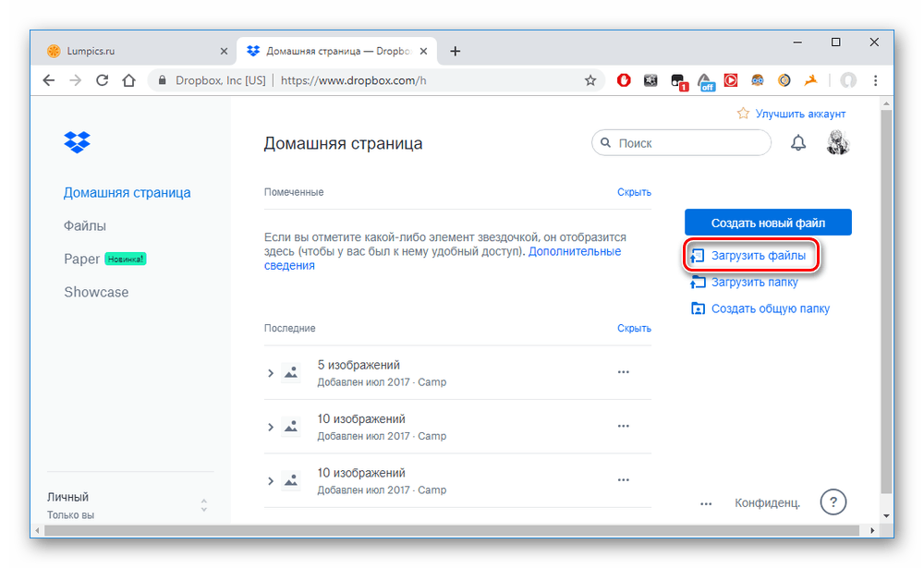
Task: Open the browser home page
Action: pos(128,80)
